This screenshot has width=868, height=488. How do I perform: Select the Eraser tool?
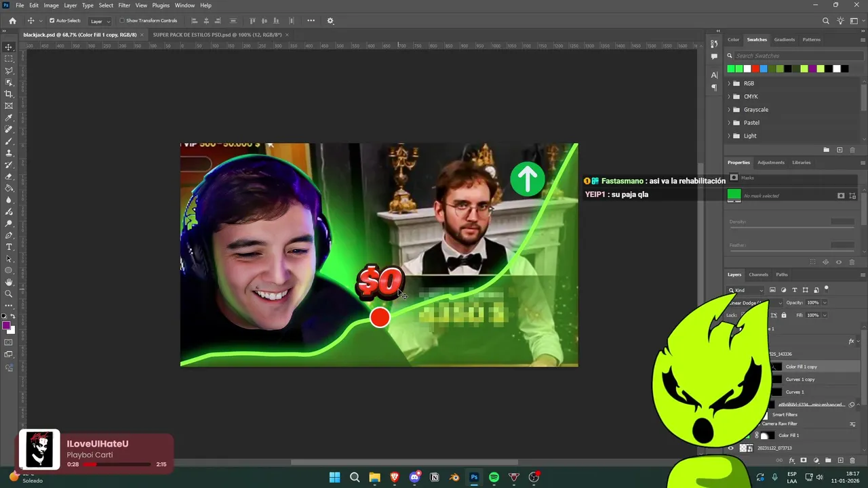[9, 176]
